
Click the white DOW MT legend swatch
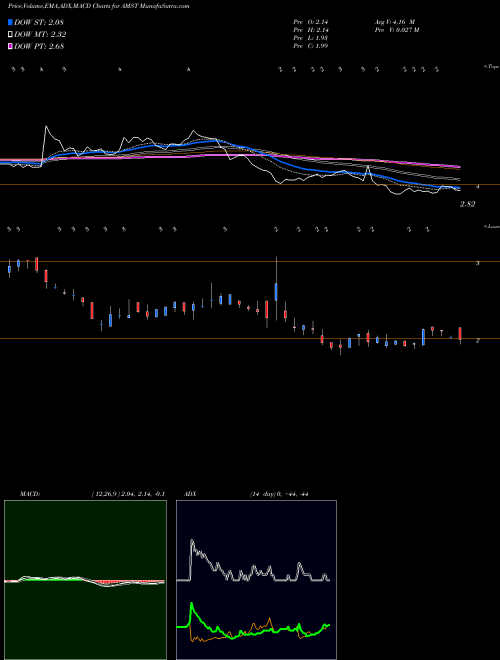point(10,35)
